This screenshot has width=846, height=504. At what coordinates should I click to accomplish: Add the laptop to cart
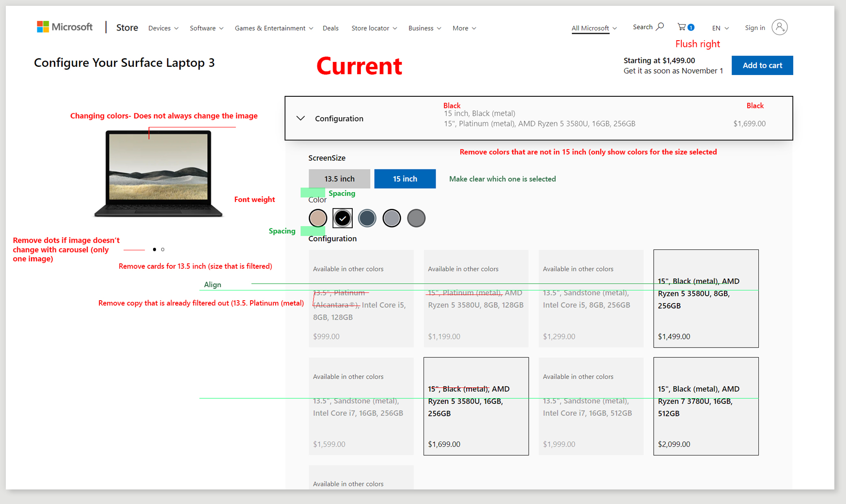762,65
